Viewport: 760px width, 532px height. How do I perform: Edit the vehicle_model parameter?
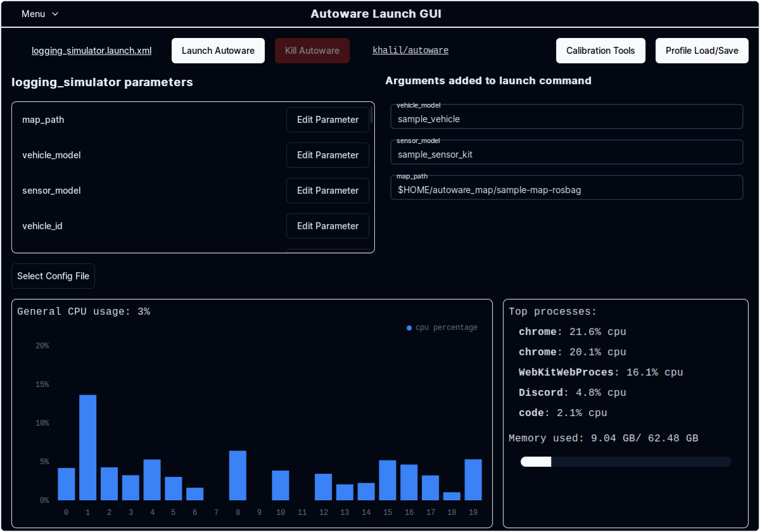pos(327,155)
